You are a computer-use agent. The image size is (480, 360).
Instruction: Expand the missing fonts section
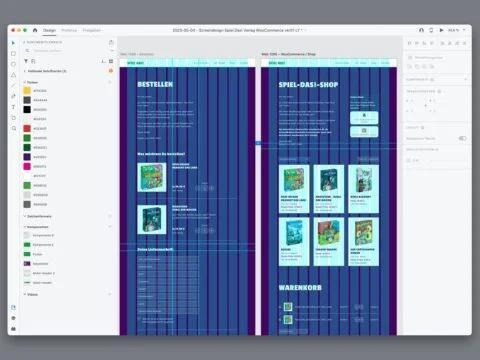25,71
